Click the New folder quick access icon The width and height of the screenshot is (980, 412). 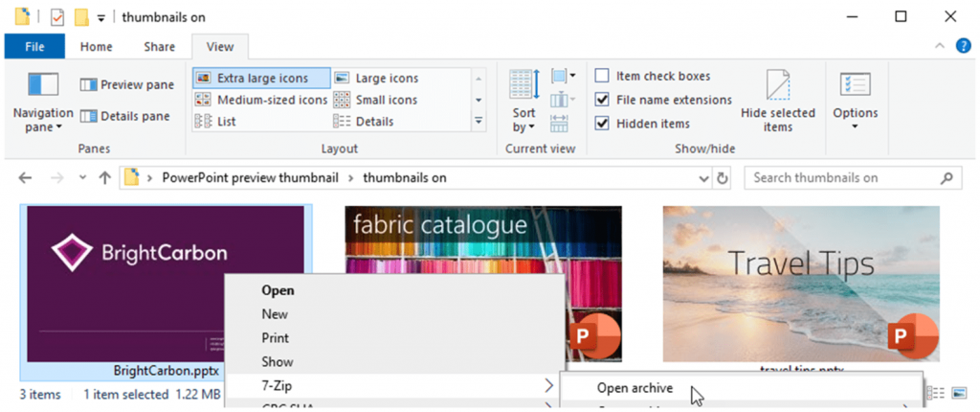[81, 17]
